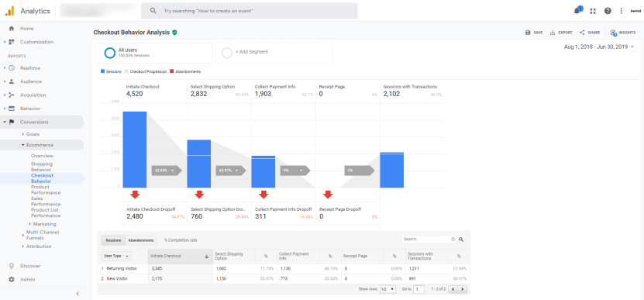Open the three-dot more options menu
644x300 pixels.
pyautogui.click(x=621, y=11)
